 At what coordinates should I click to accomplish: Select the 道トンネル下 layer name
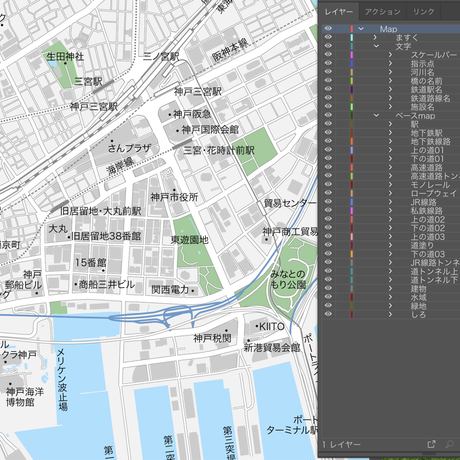click(x=434, y=280)
